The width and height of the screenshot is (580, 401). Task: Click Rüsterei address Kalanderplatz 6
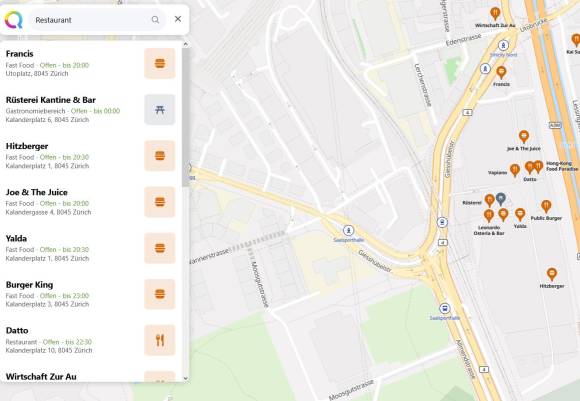click(47, 120)
